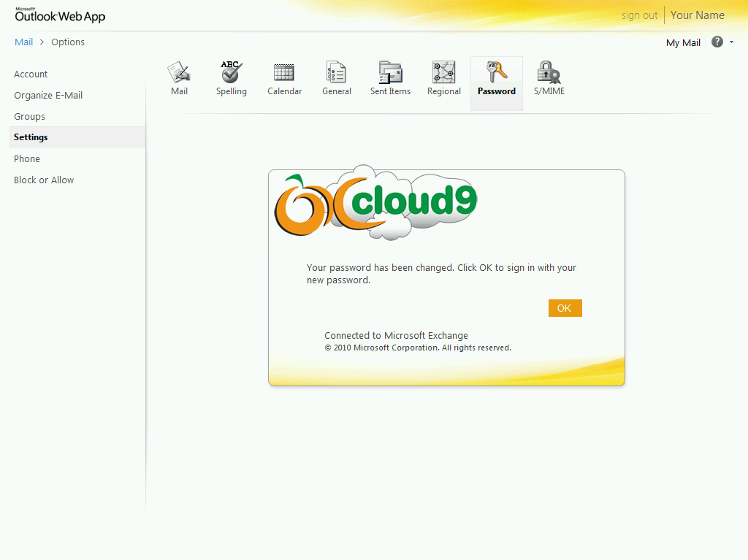The image size is (748, 560).
Task: Click the Mail breadcrumb link
Action: point(24,42)
